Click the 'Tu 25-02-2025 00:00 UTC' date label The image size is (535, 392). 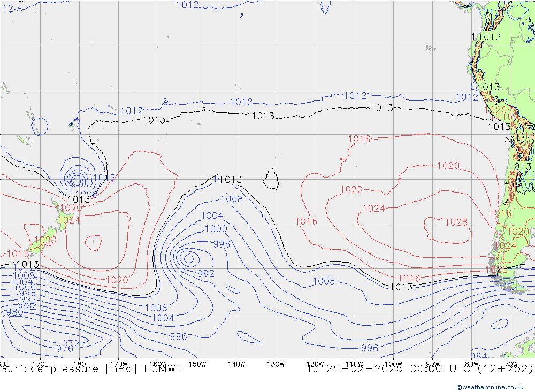pyautogui.click(x=388, y=369)
